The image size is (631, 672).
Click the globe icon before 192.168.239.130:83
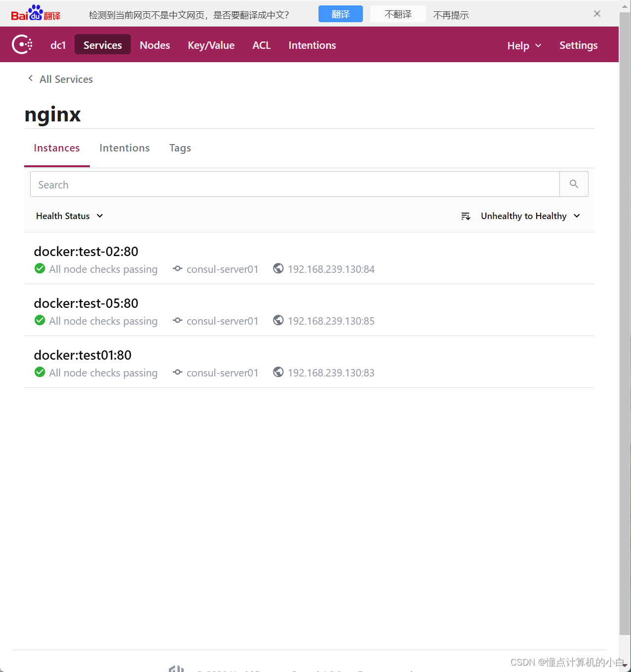[278, 372]
